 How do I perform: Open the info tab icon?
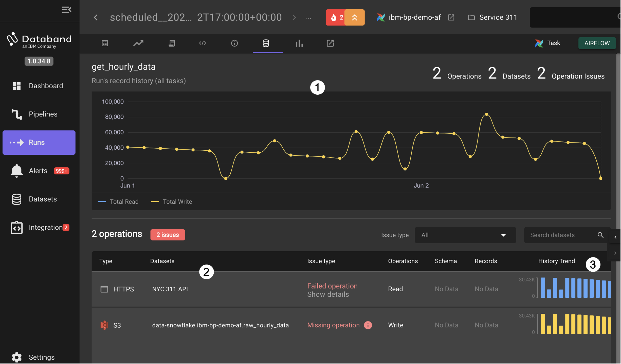point(234,43)
